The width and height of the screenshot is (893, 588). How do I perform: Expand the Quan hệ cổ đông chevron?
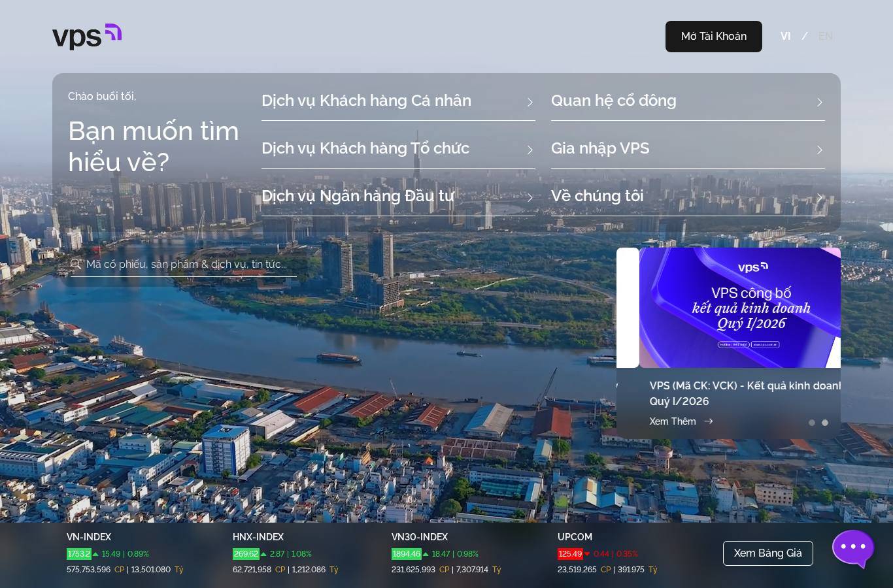(x=820, y=102)
